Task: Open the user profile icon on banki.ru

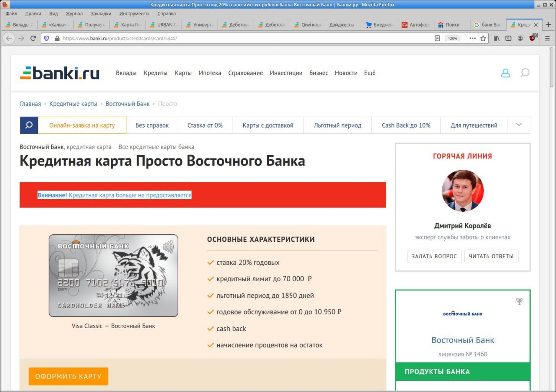Action: click(x=505, y=73)
